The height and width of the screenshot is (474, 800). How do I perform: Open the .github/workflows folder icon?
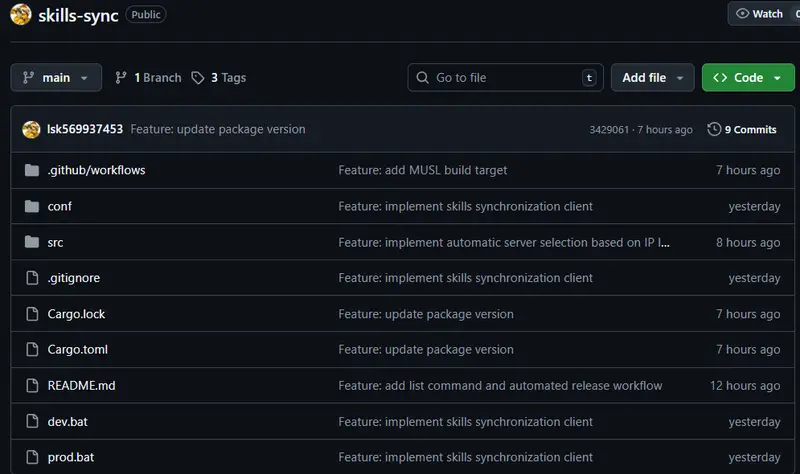[30, 170]
